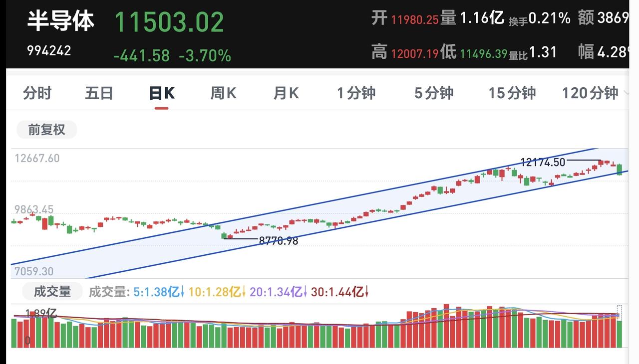Viewport: 639px width, 364px height.
Task: Click the current price 11503.02
Action: (169, 22)
